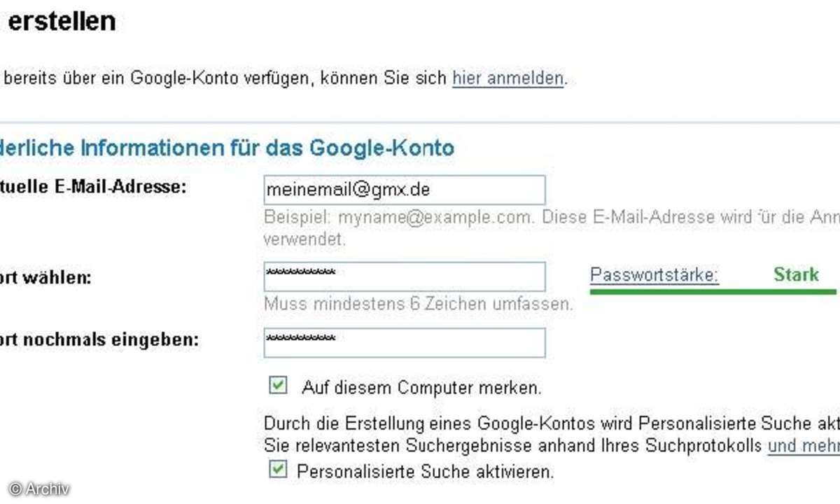
Task: Click the green "Stark" strength indicator
Action: tap(796, 274)
